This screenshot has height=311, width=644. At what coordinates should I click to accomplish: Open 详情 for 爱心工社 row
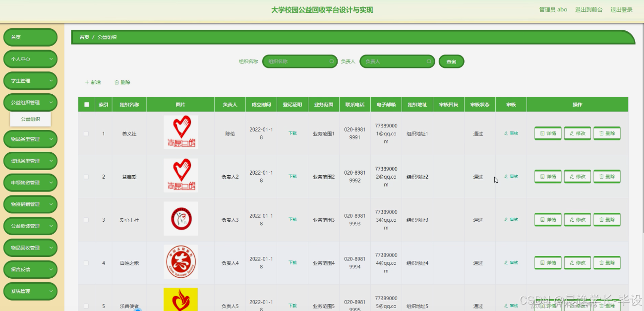[x=548, y=220]
